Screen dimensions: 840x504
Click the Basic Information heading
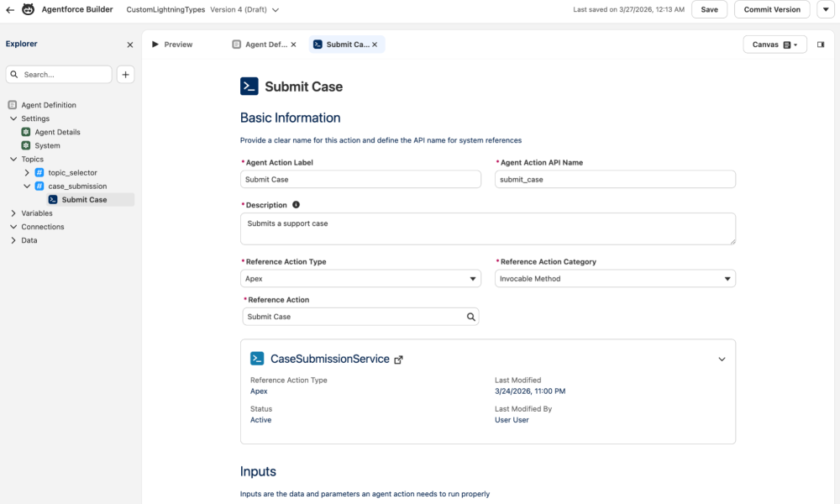point(290,118)
